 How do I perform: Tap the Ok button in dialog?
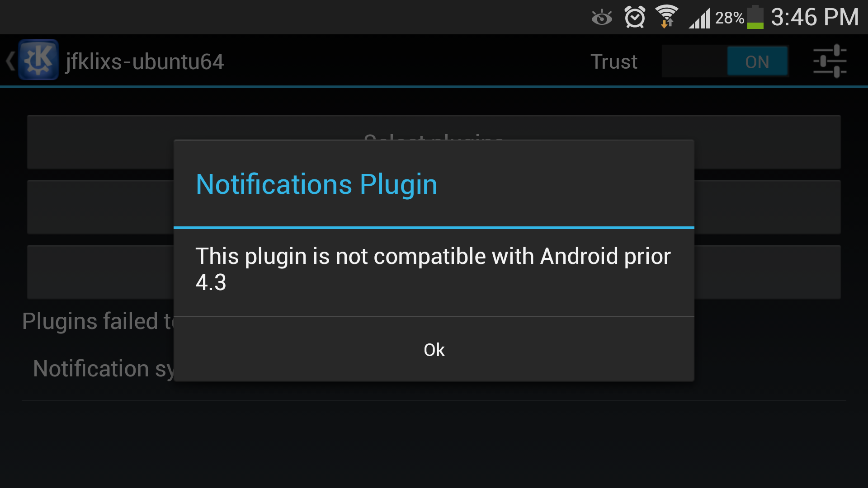click(x=434, y=349)
